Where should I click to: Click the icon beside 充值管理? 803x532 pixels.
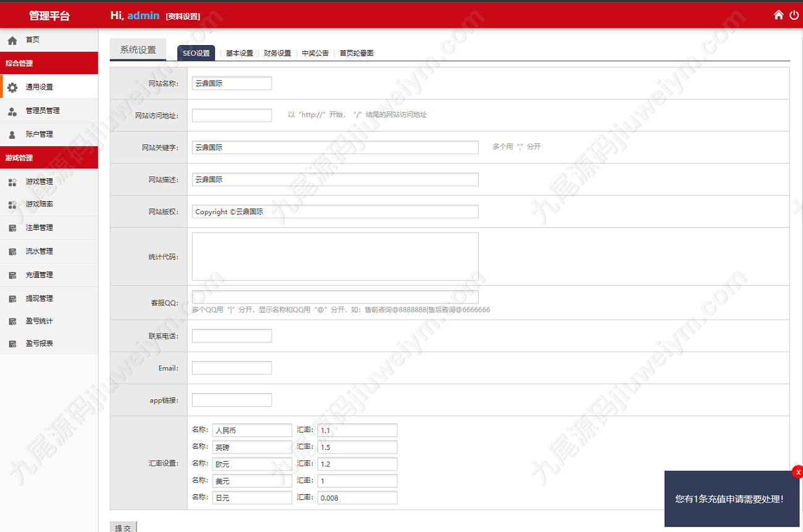[12, 275]
